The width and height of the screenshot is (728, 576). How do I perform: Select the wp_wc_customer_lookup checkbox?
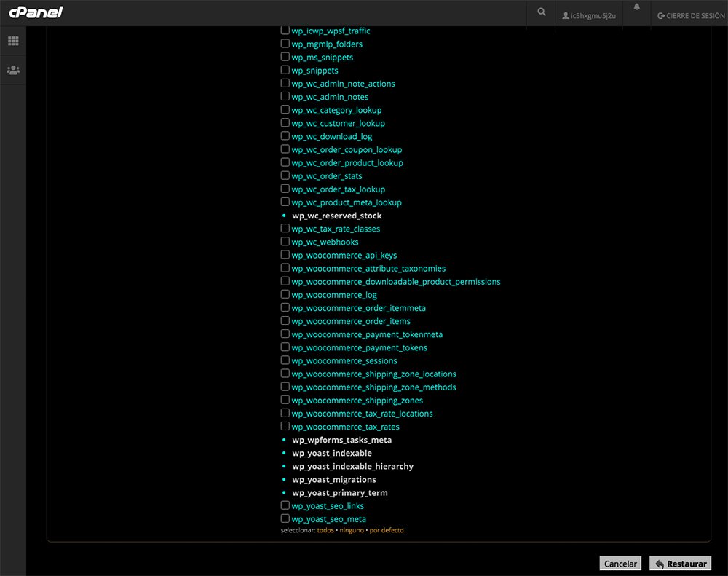point(285,122)
